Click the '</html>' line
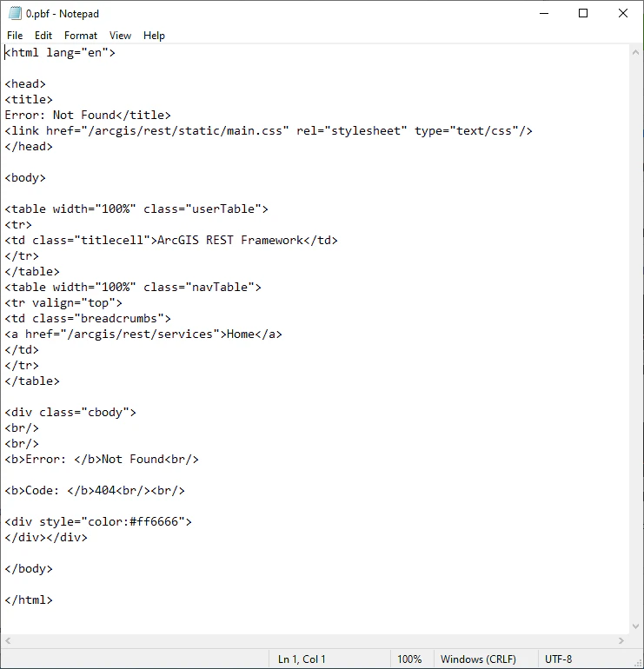The height and width of the screenshot is (669, 644). click(29, 599)
